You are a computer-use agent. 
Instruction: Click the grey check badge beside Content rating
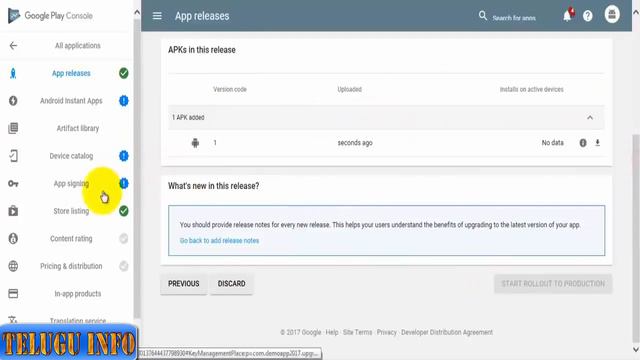[124, 238]
